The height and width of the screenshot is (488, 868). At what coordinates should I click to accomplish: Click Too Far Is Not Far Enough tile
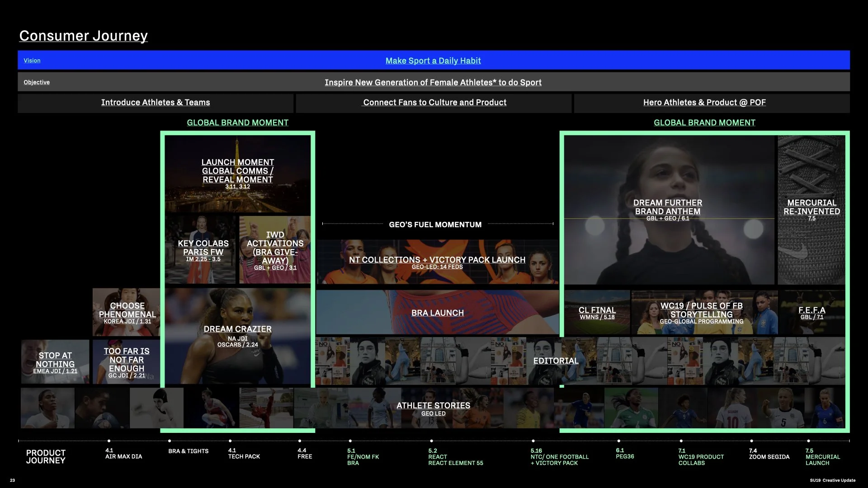(x=126, y=362)
